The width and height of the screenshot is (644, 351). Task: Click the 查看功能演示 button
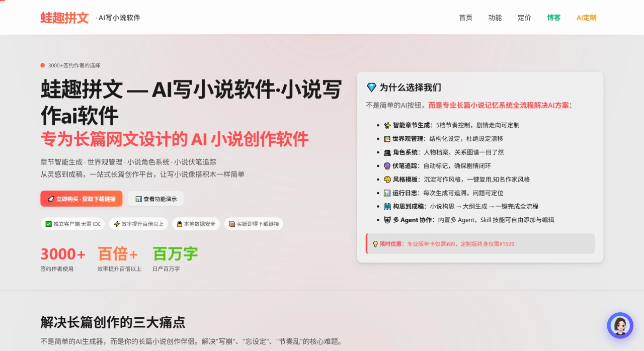point(156,199)
